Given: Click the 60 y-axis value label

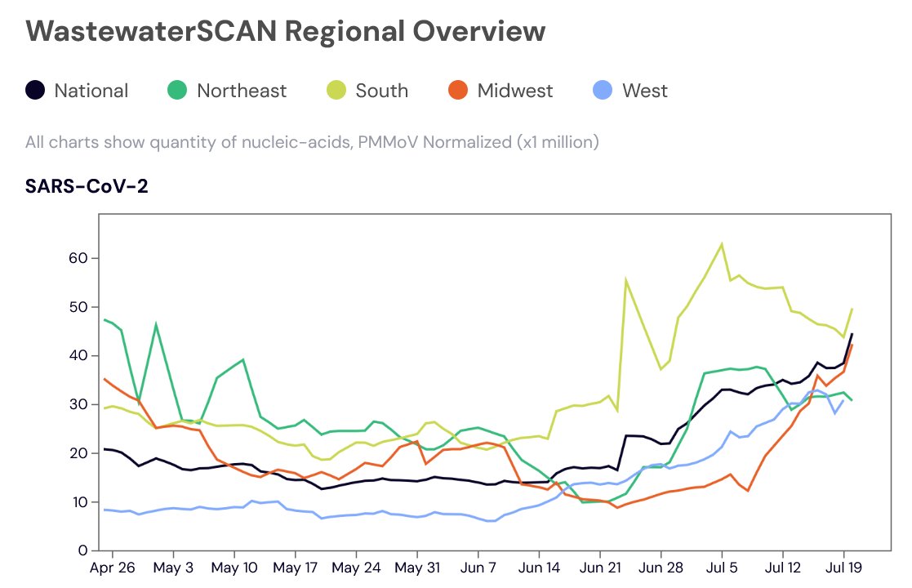Looking at the screenshot, I should pos(78,258).
